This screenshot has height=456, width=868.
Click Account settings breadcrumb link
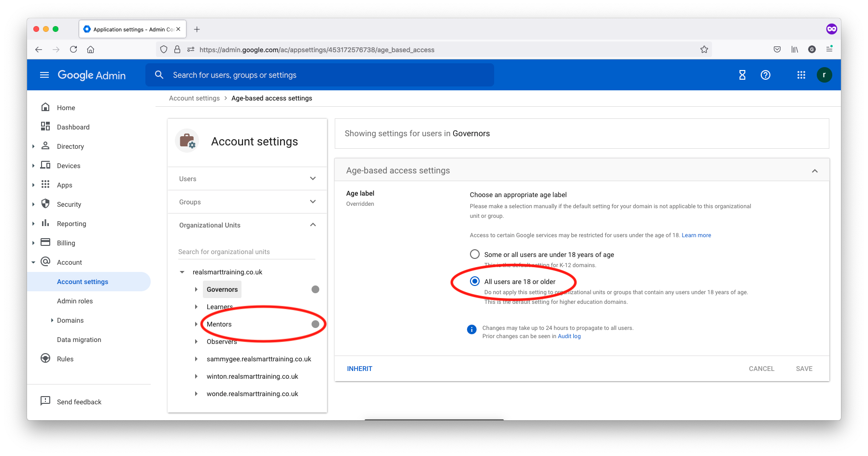click(194, 98)
